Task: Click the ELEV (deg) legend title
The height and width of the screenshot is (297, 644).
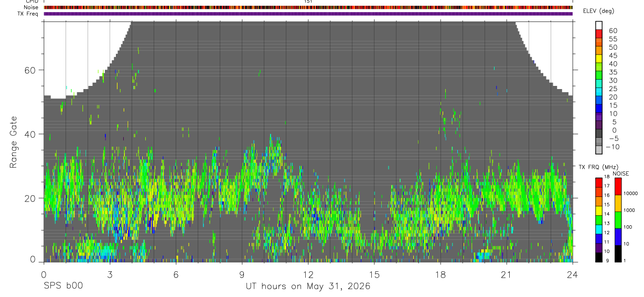Action: 598,11
